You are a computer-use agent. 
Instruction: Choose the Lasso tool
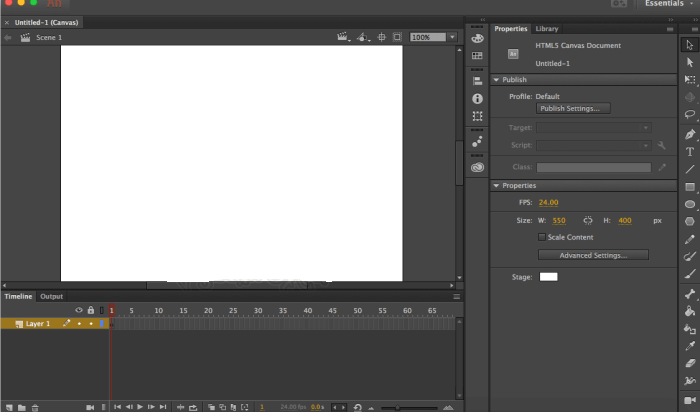click(x=689, y=115)
